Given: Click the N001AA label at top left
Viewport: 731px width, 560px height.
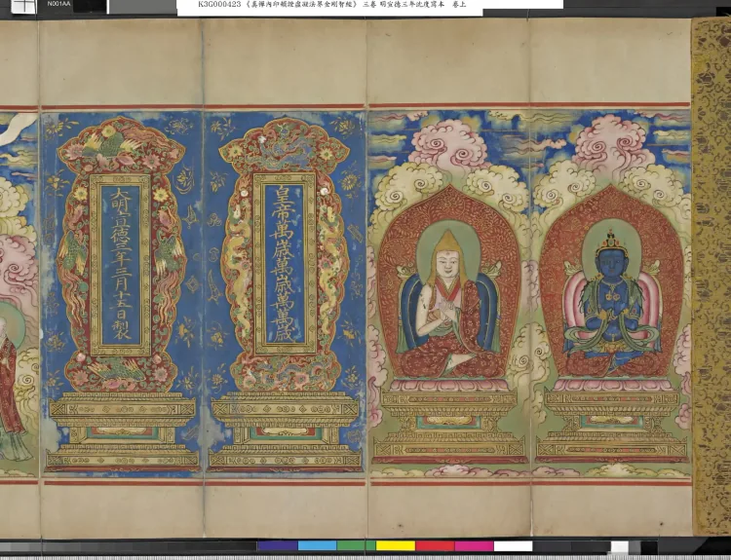Looking at the screenshot, I should point(58,4).
